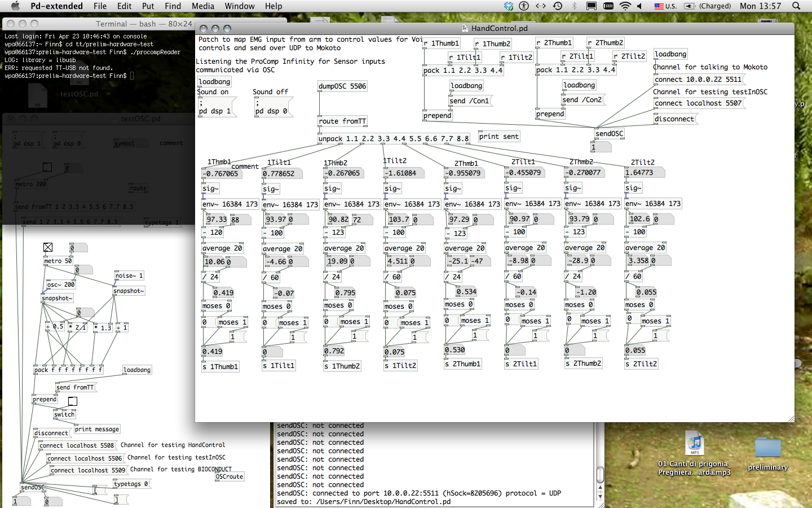This screenshot has height=508, width=812.
Task: Click the Spotlight search magnifier icon
Action: pos(796,6)
